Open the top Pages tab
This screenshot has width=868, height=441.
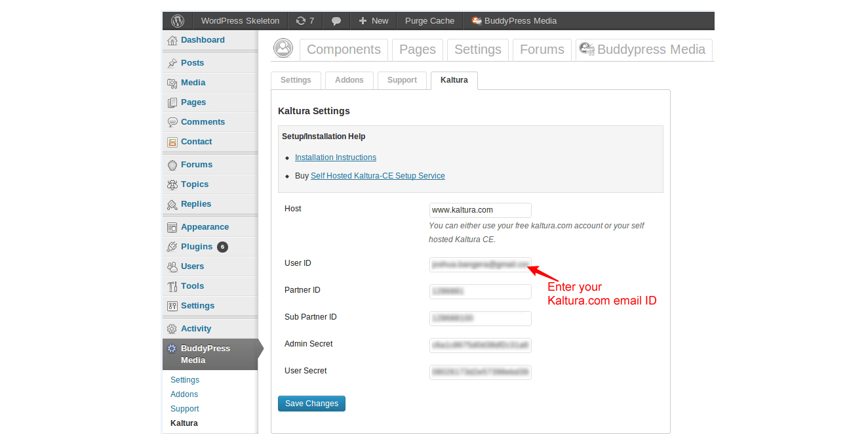pyautogui.click(x=418, y=50)
